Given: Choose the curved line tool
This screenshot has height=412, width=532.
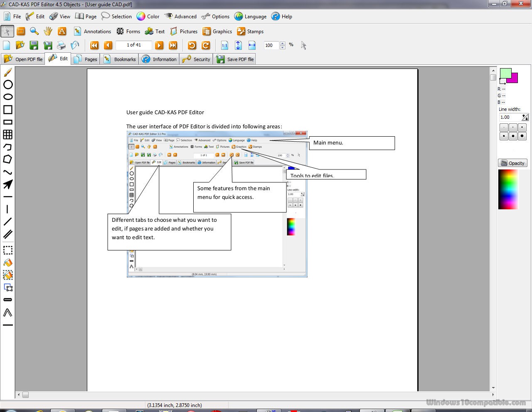Looking at the screenshot, I should [x=7, y=172].
